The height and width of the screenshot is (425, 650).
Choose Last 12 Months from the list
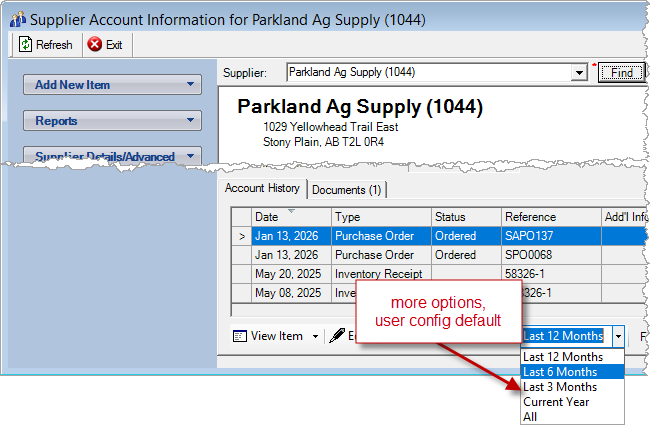click(x=572, y=357)
